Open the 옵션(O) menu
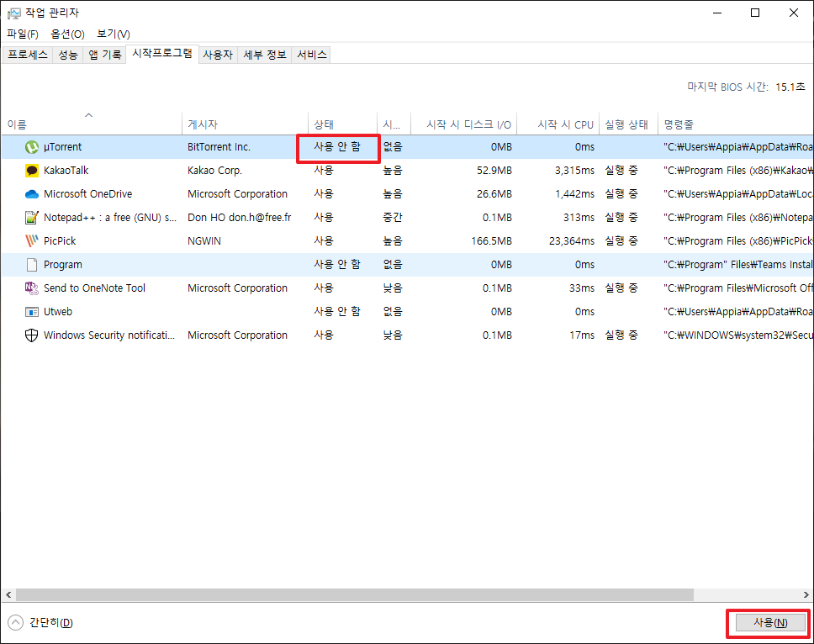Image resolution: width=814 pixels, height=644 pixels. point(67,34)
